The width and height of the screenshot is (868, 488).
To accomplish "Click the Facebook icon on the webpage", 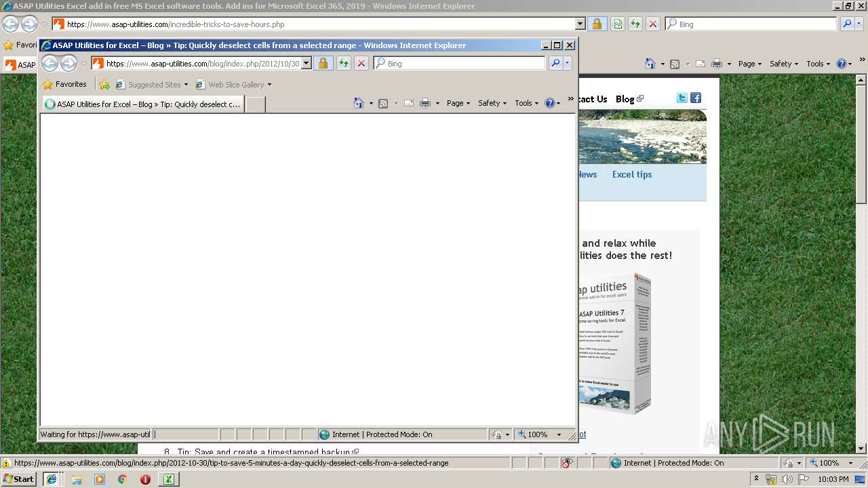I will coord(696,98).
